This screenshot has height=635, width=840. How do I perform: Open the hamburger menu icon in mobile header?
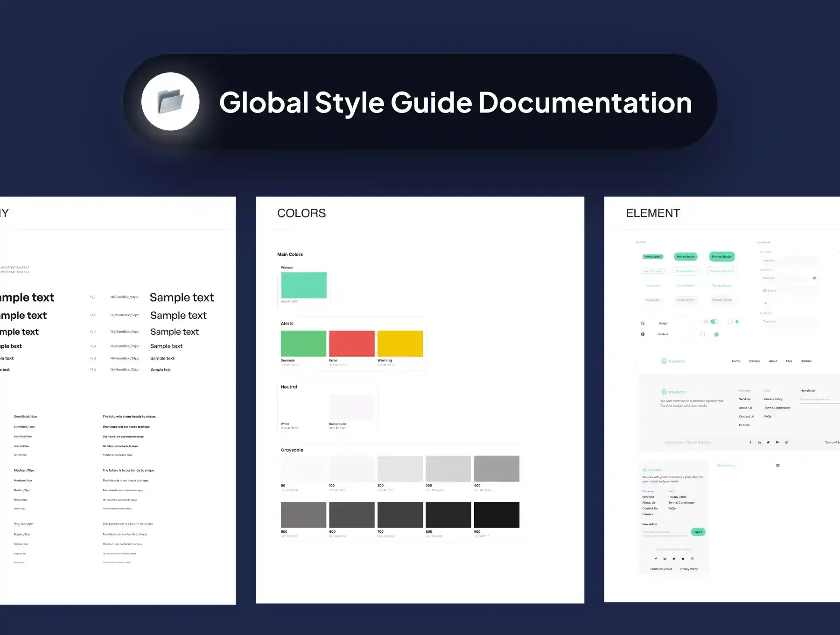(x=777, y=466)
